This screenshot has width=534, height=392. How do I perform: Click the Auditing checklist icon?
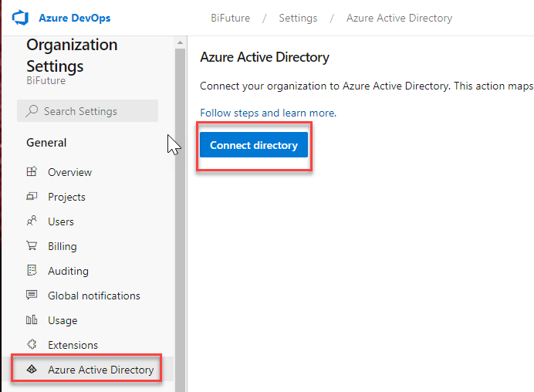click(x=32, y=270)
